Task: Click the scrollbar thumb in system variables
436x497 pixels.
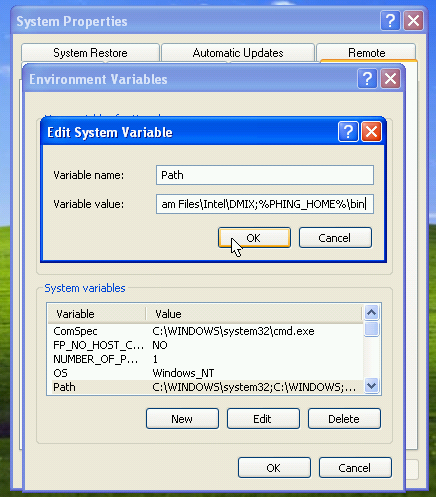Action: click(371, 329)
